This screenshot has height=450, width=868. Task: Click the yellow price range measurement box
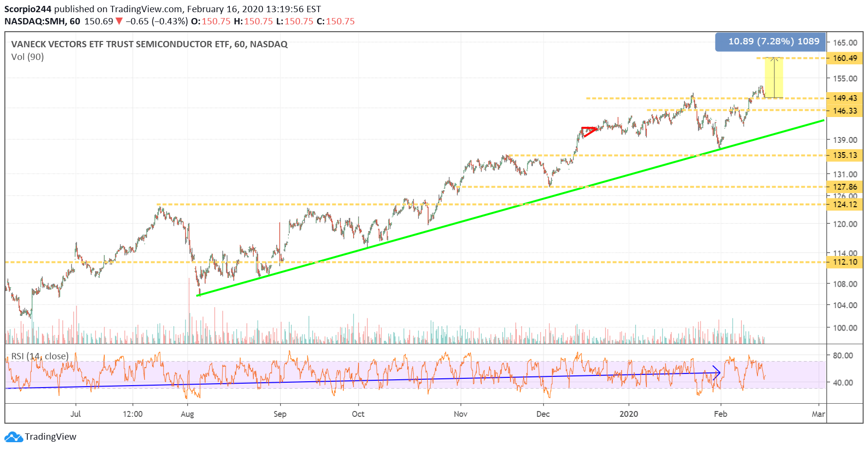[x=774, y=78]
